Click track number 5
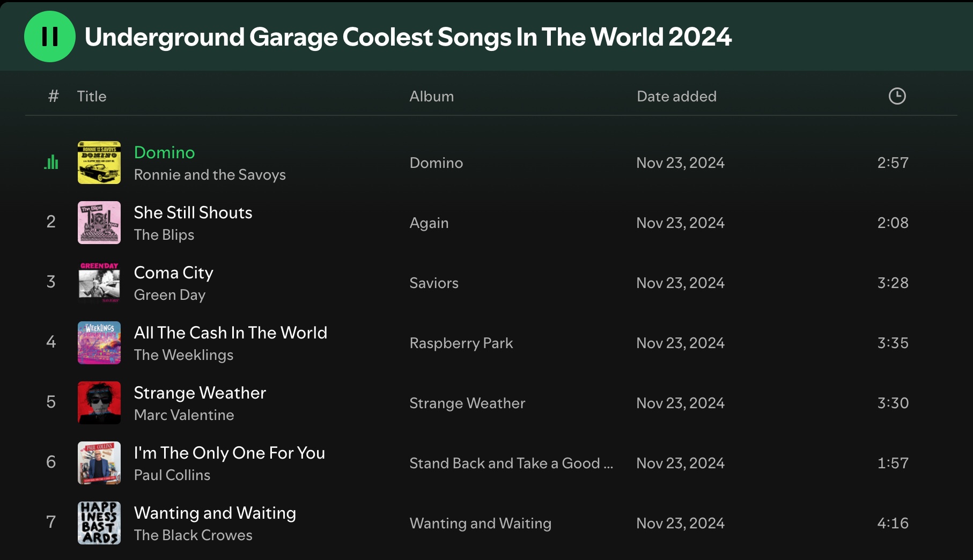Image resolution: width=973 pixels, height=560 pixels. click(51, 402)
